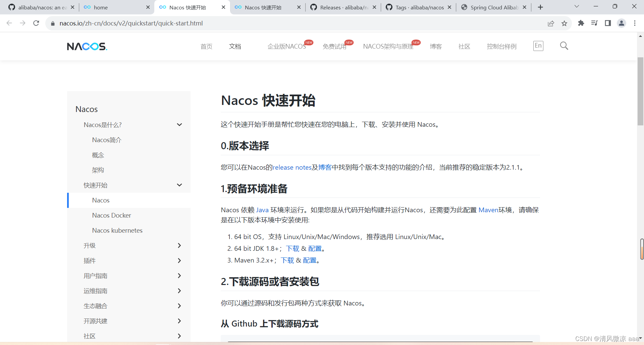Go back with browser back arrow

pos(9,23)
